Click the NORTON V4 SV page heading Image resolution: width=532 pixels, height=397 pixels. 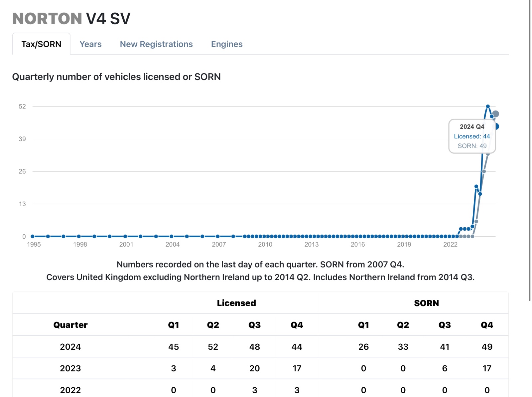[x=71, y=19]
